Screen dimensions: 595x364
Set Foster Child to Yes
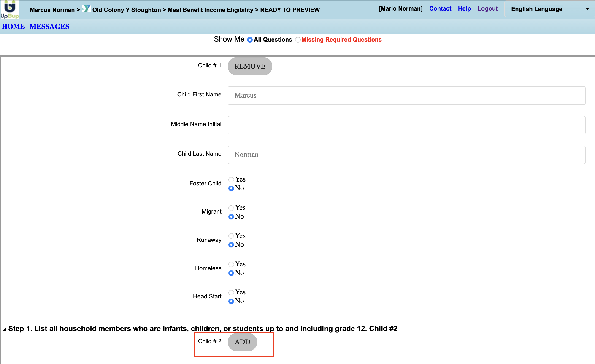[231, 179]
